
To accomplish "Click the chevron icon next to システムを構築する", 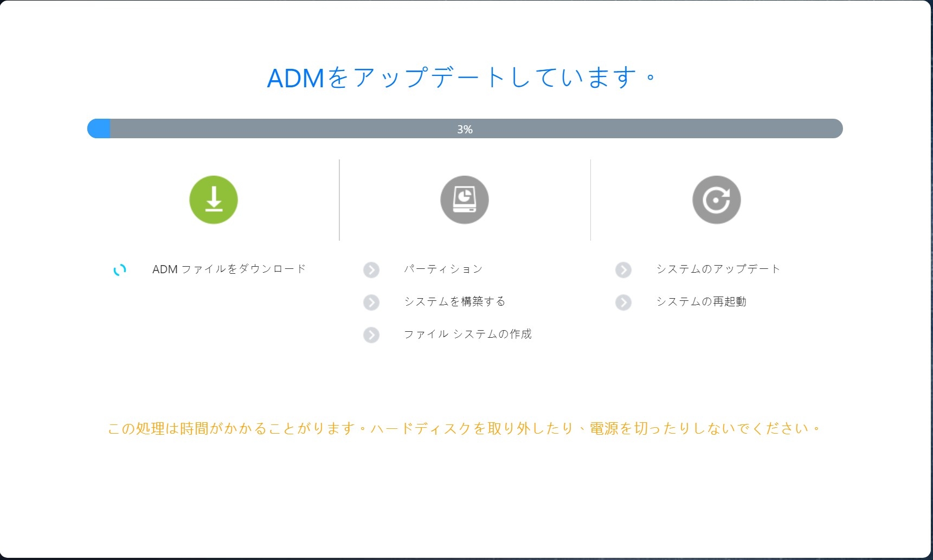I will tap(371, 302).
